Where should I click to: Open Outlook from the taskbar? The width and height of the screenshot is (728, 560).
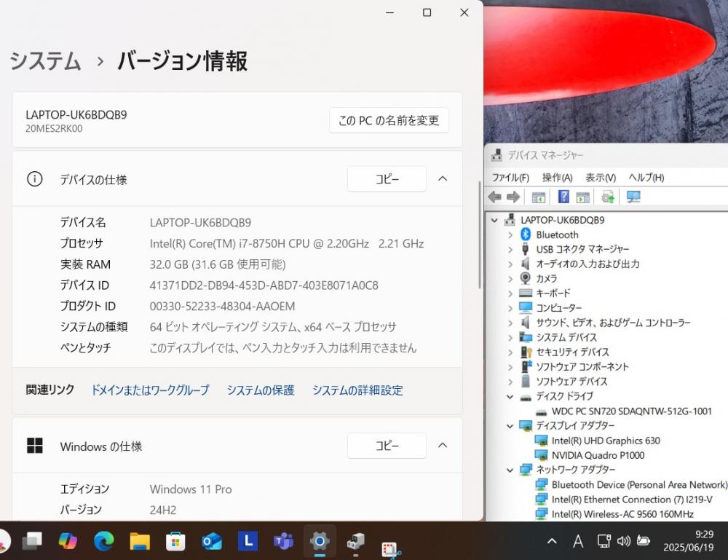click(x=212, y=541)
